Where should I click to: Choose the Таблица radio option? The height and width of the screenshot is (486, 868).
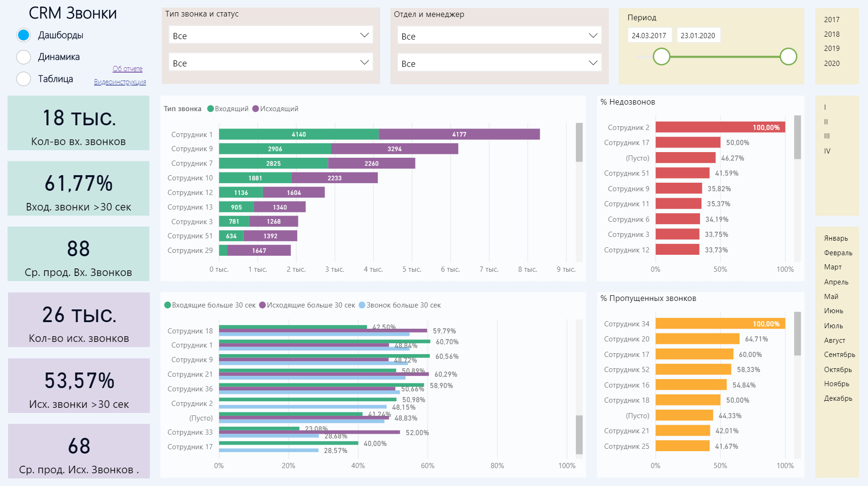pos(24,79)
